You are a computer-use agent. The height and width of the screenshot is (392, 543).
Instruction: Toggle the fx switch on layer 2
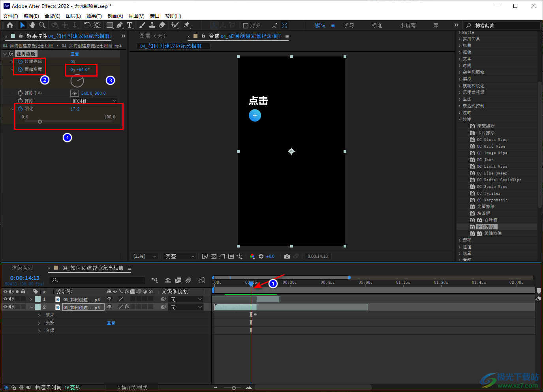click(x=127, y=307)
